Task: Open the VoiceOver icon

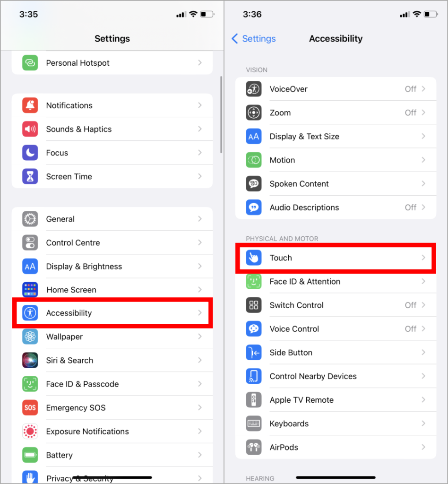Action: coord(254,89)
